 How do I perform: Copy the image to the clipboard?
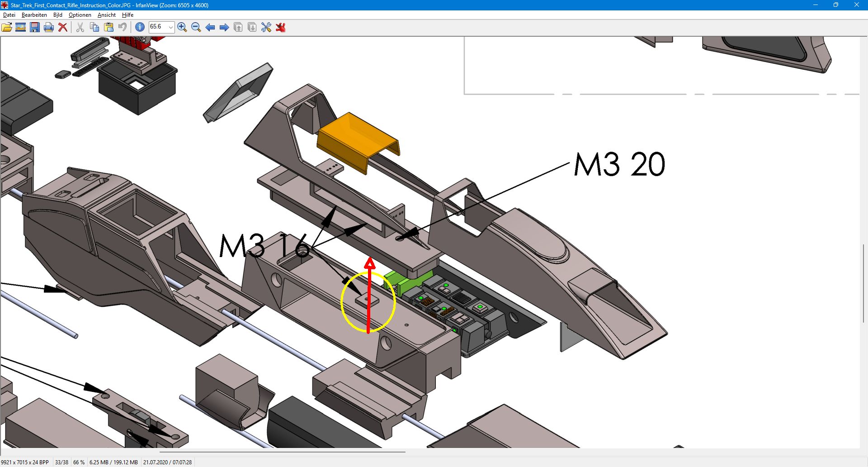tap(94, 27)
